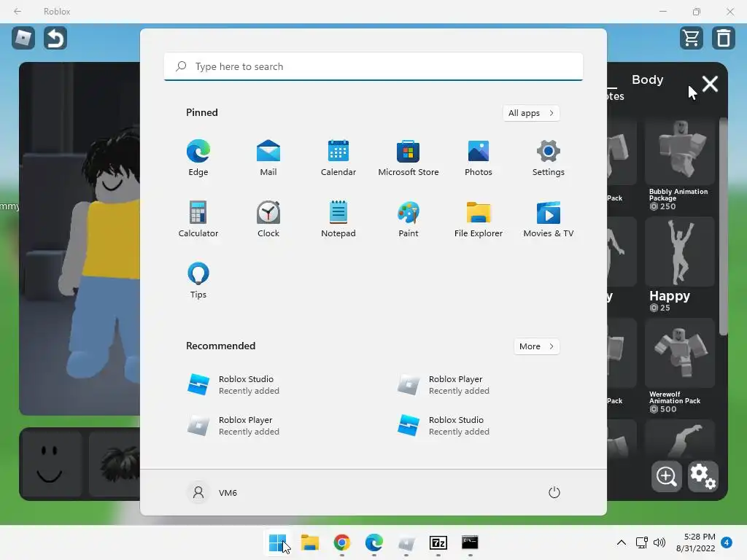Click the Start menu search box

coord(373,66)
